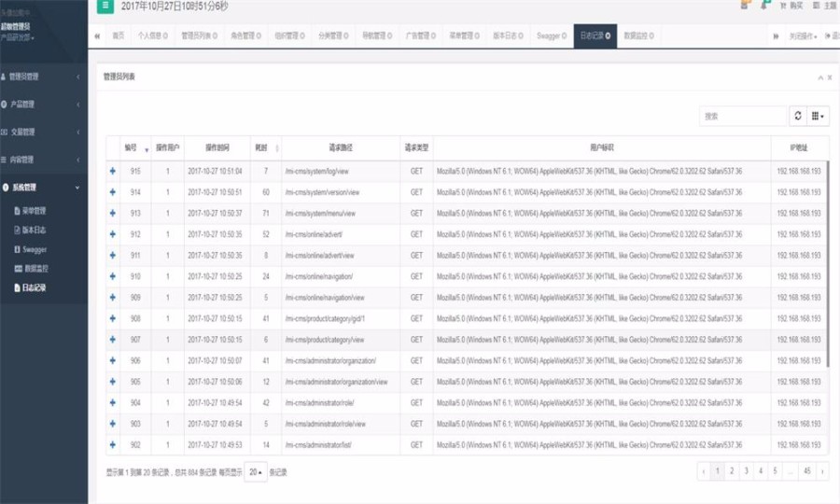This screenshot has width=840, height=504.
Task: Switch to the 管理员列表 tab
Action: pyautogui.click(x=200, y=35)
